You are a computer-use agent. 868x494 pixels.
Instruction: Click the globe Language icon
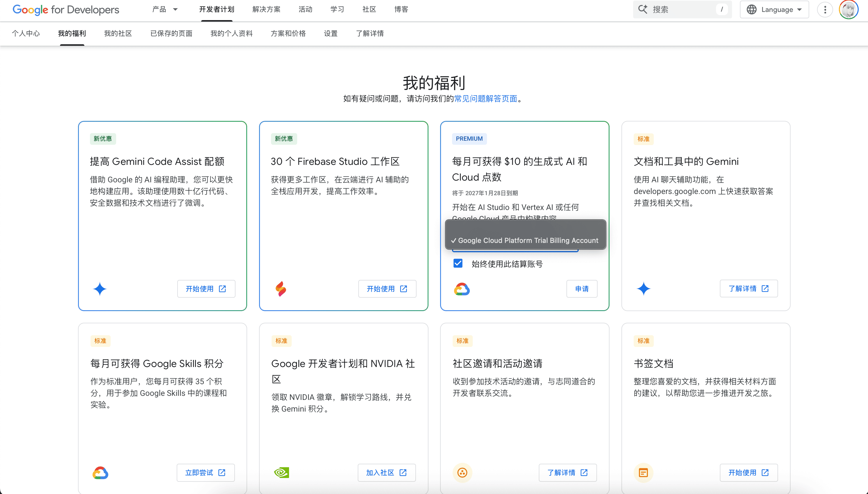751,10
